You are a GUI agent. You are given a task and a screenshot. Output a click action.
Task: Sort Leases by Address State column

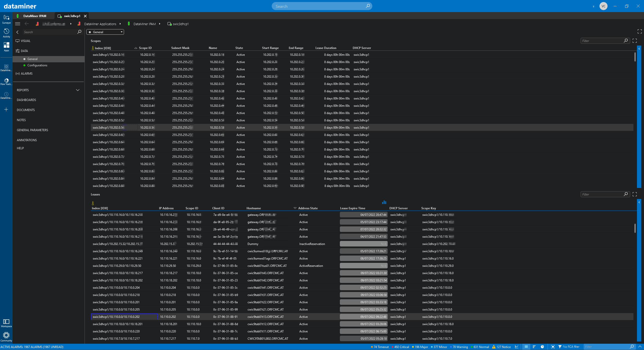pos(308,208)
